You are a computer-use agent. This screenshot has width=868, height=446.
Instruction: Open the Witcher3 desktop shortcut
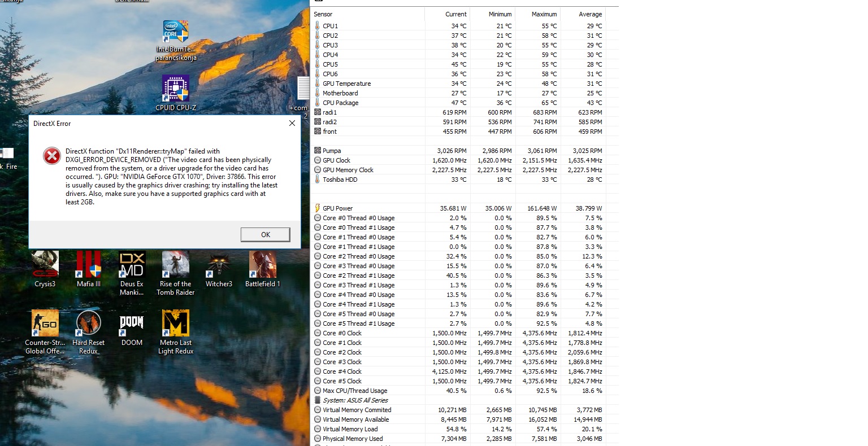click(219, 270)
